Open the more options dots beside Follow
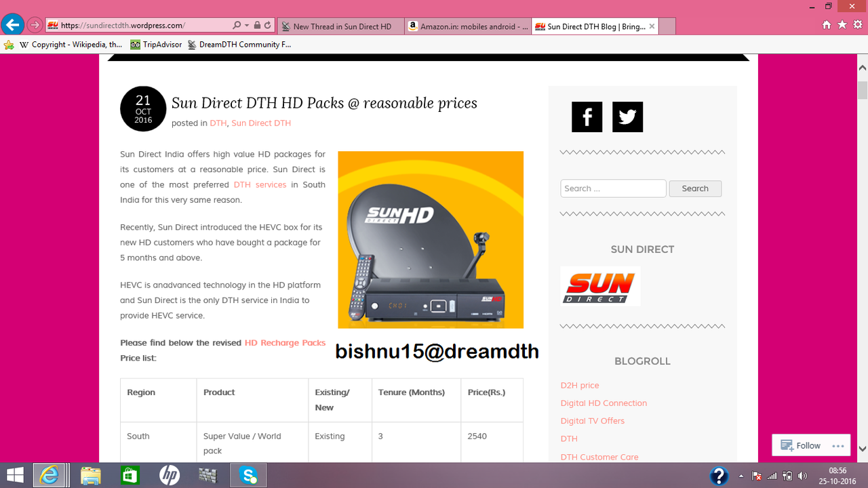The height and width of the screenshot is (488, 868). click(838, 446)
